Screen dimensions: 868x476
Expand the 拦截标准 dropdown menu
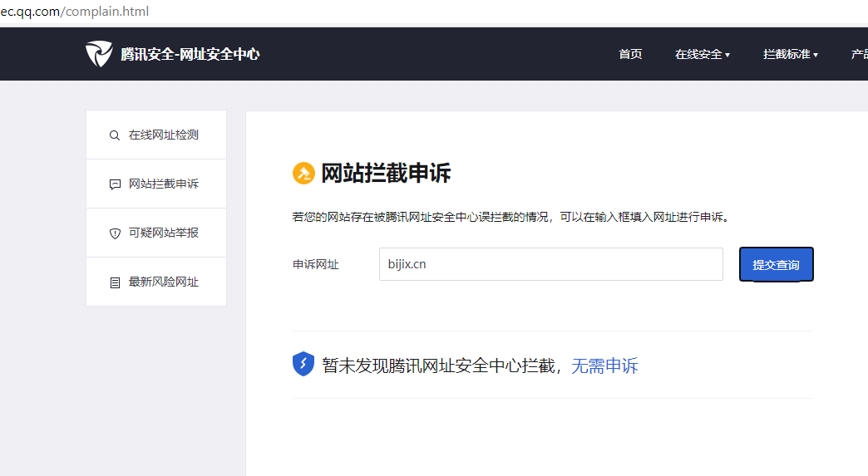click(x=791, y=54)
